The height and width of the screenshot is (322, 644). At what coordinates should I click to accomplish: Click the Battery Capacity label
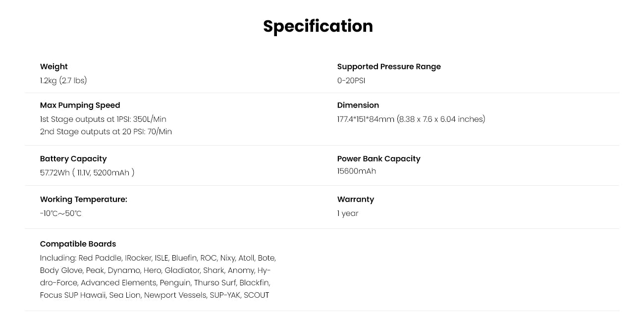click(x=73, y=159)
